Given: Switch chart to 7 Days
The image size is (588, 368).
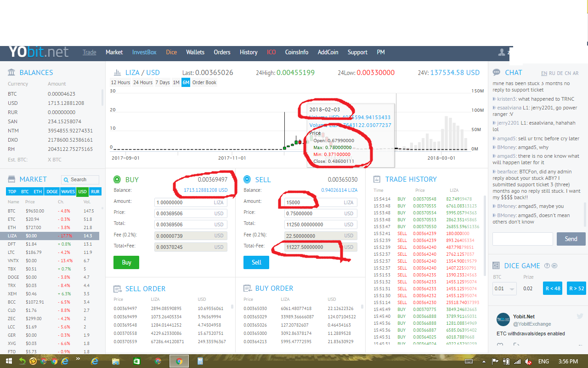Looking at the screenshot, I should coord(163,83).
